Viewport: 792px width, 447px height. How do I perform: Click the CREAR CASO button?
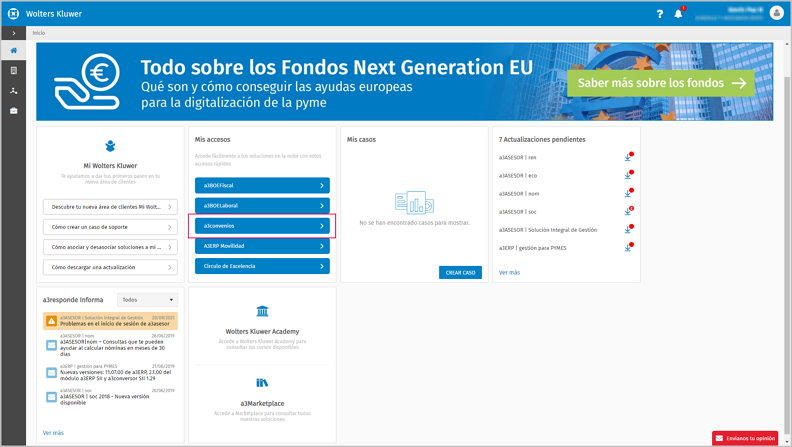[460, 273]
